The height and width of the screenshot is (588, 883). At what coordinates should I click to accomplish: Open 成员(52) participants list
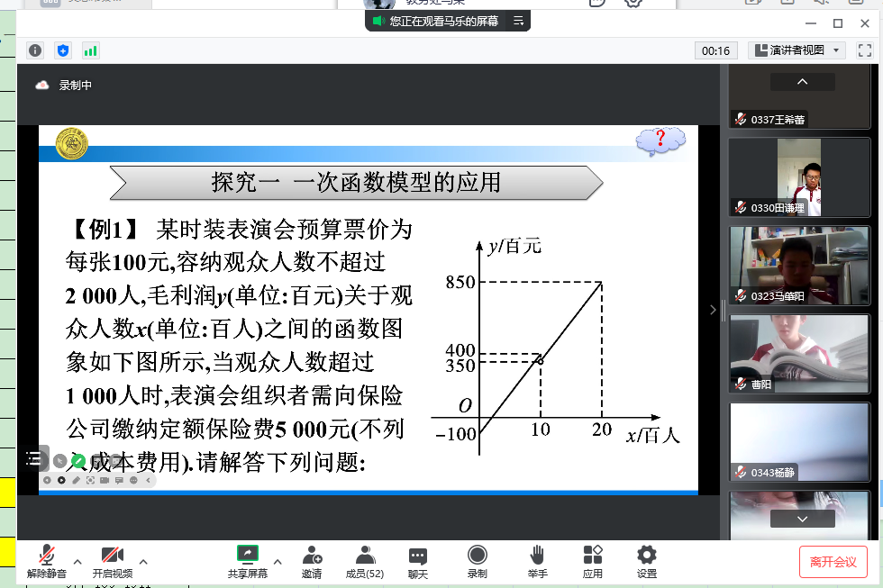pos(365,561)
